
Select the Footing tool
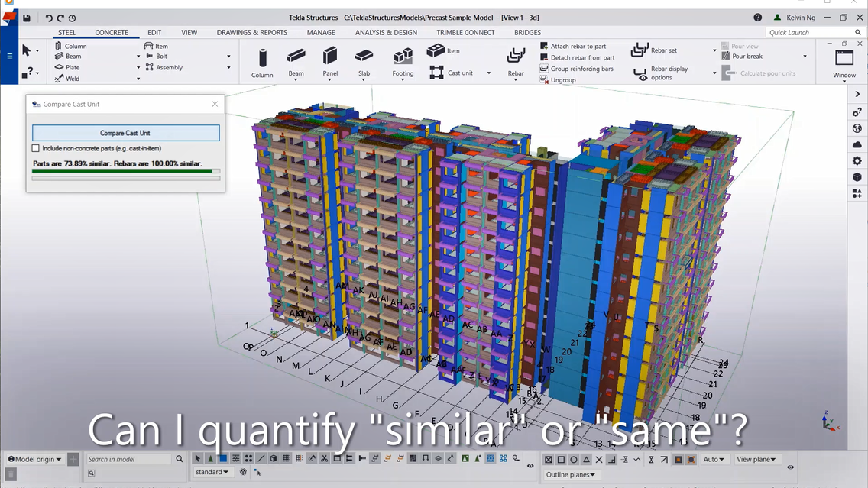[x=403, y=63]
